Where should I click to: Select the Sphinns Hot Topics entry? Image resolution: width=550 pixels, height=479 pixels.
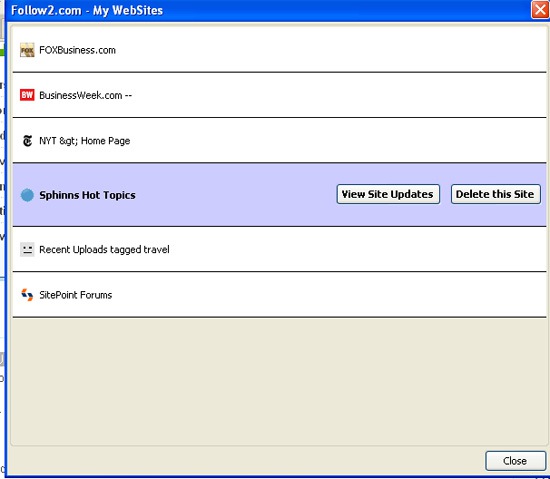pos(280,195)
